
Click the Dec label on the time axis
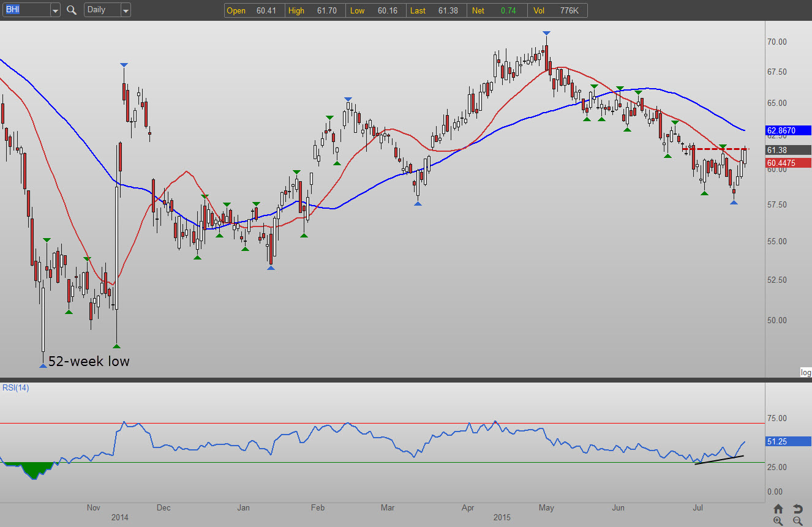pos(164,507)
